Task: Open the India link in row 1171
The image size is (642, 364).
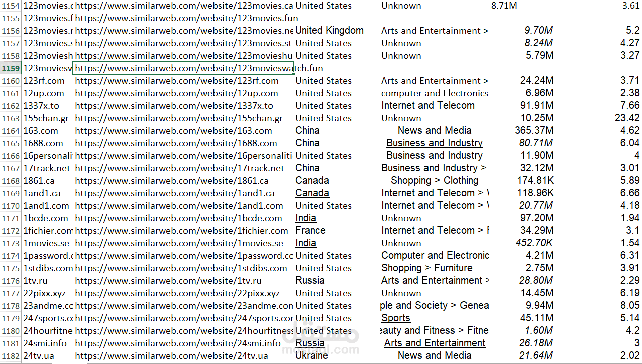Action: (x=306, y=218)
